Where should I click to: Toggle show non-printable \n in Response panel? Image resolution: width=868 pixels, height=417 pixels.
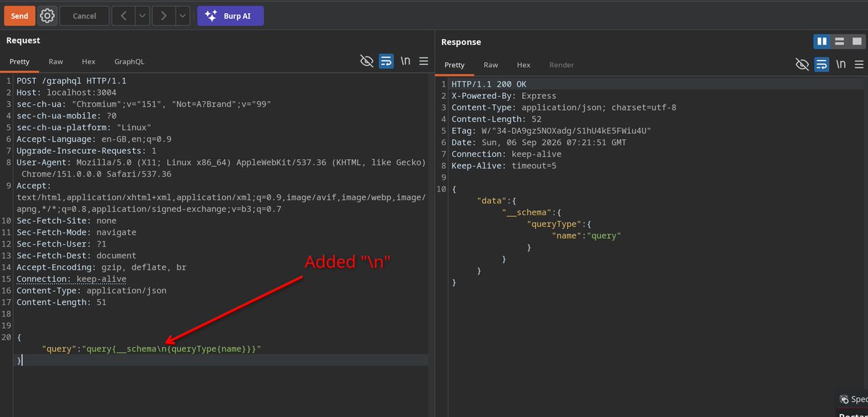841,64
